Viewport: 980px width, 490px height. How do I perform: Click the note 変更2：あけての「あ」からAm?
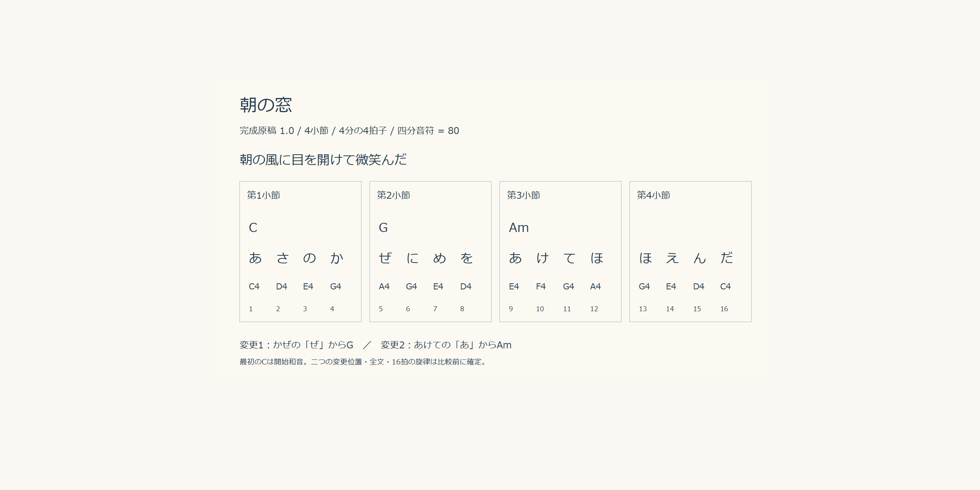pyautogui.click(x=446, y=345)
